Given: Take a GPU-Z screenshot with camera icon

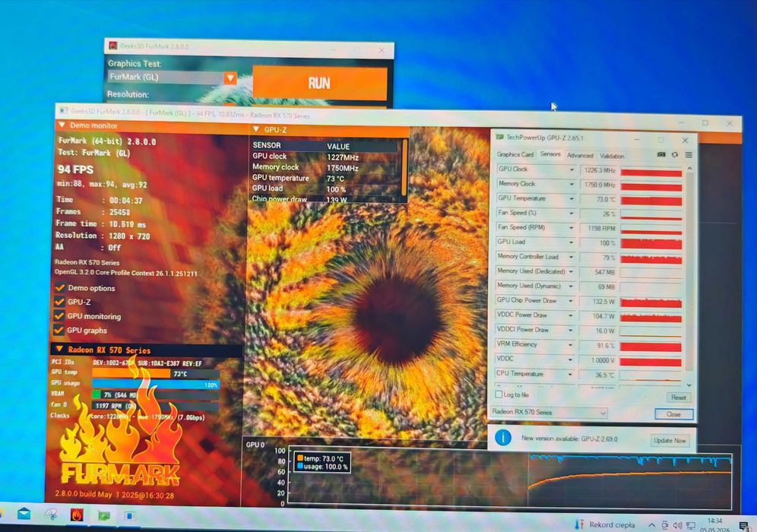Looking at the screenshot, I should (x=661, y=154).
